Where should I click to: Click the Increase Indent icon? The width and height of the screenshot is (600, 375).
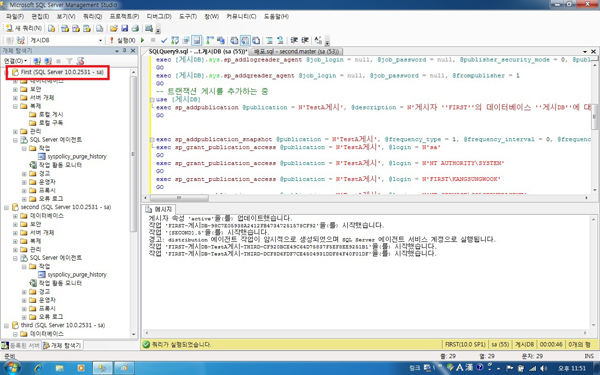(305, 40)
